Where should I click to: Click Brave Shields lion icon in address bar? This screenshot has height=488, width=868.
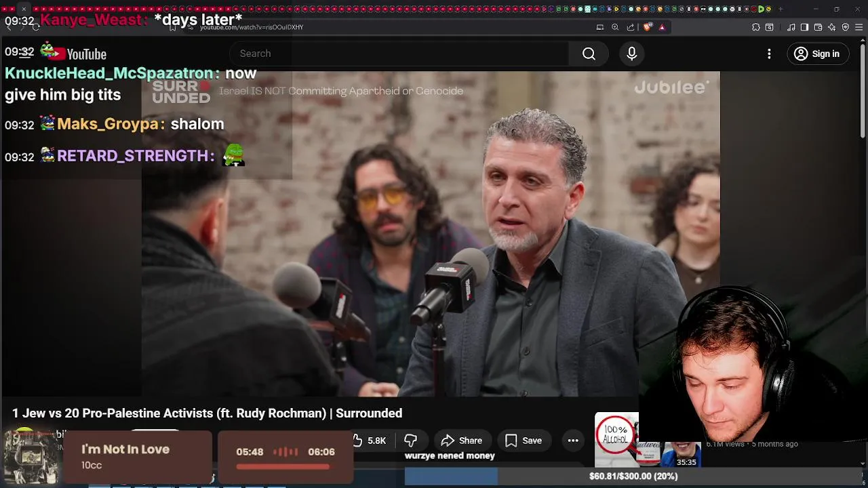(x=648, y=27)
